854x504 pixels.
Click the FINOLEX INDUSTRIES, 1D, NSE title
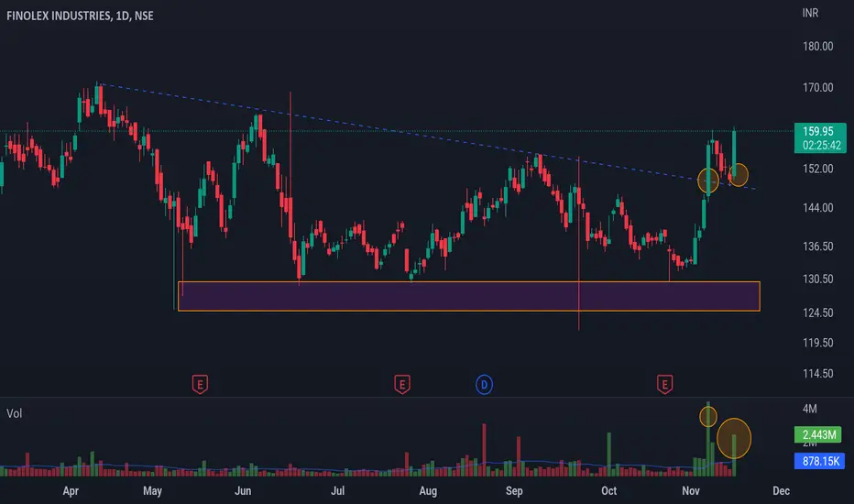pyautogui.click(x=80, y=16)
